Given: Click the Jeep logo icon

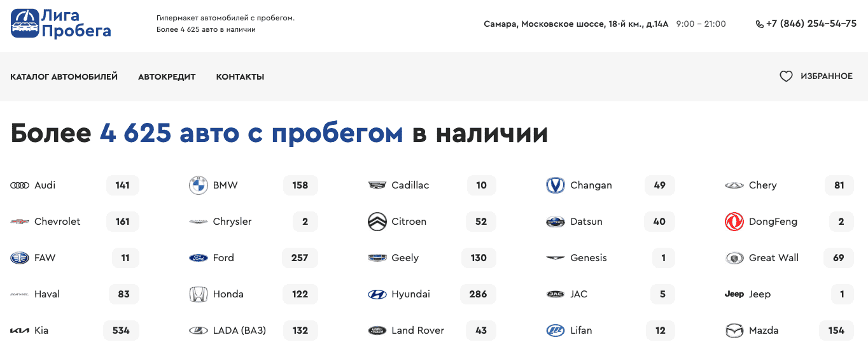Looking at the screenshot, I should coord(734,294).
